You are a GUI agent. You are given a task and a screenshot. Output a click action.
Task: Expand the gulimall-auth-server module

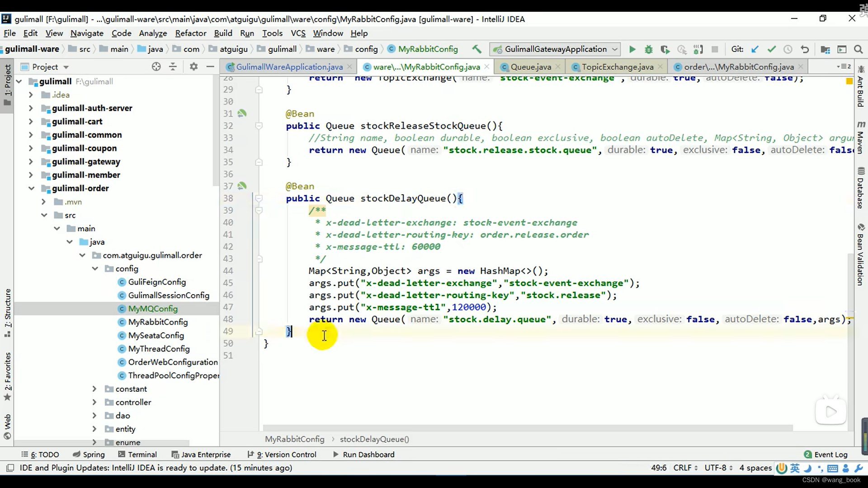click(x=31, y=108)
